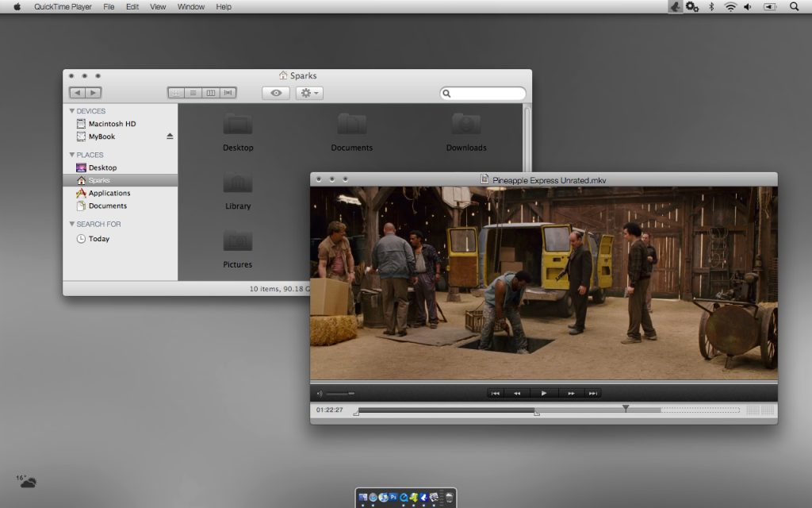Open the File menu
This screenshot has height=508, width=812.
point(109,6)
